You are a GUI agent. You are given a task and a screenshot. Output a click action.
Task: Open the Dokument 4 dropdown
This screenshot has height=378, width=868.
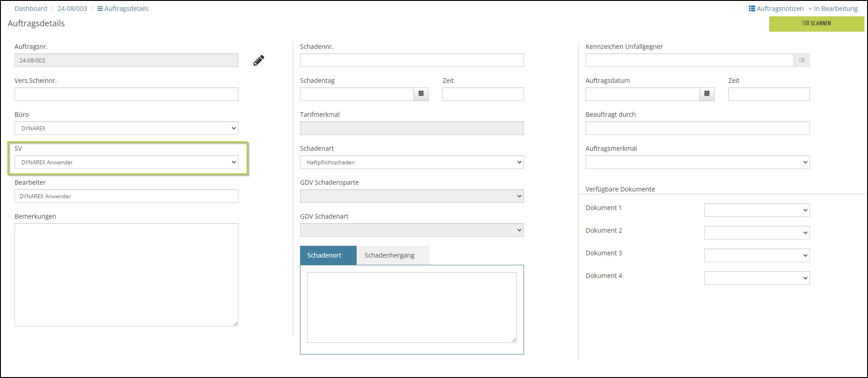click(756, 278)
